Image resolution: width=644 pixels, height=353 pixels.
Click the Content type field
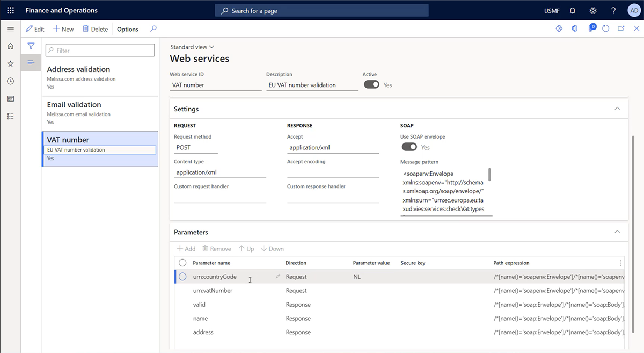coord(220,172)
